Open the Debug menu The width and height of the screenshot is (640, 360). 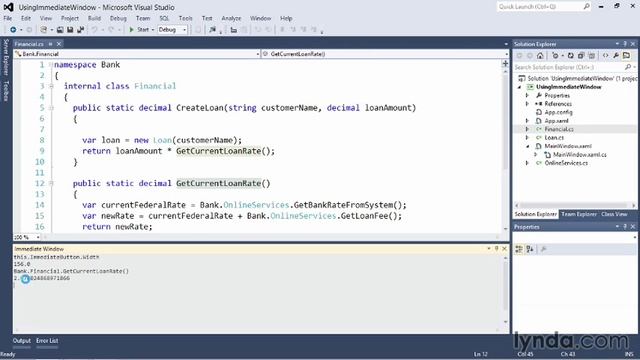(118, 18)
